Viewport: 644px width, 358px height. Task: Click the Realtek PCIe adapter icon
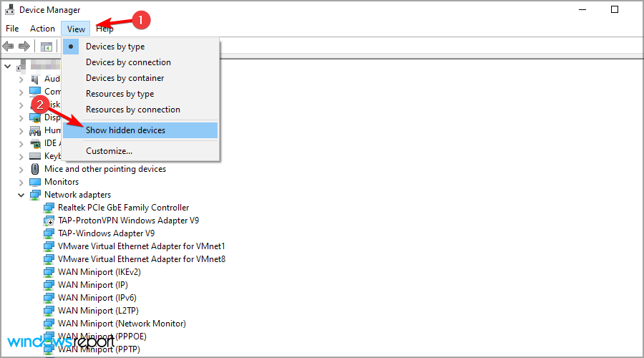pyautogui.click(x=49, y=208)
